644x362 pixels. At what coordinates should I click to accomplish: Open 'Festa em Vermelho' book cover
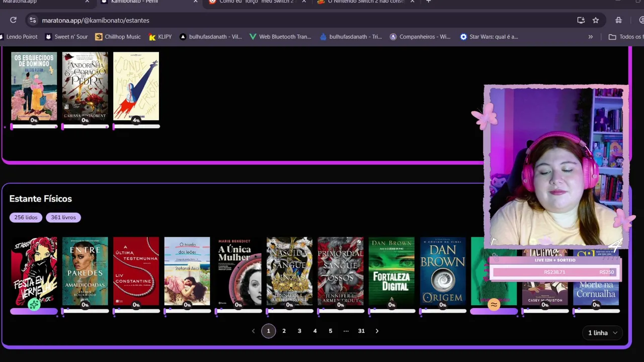click(x=34, y=271)
